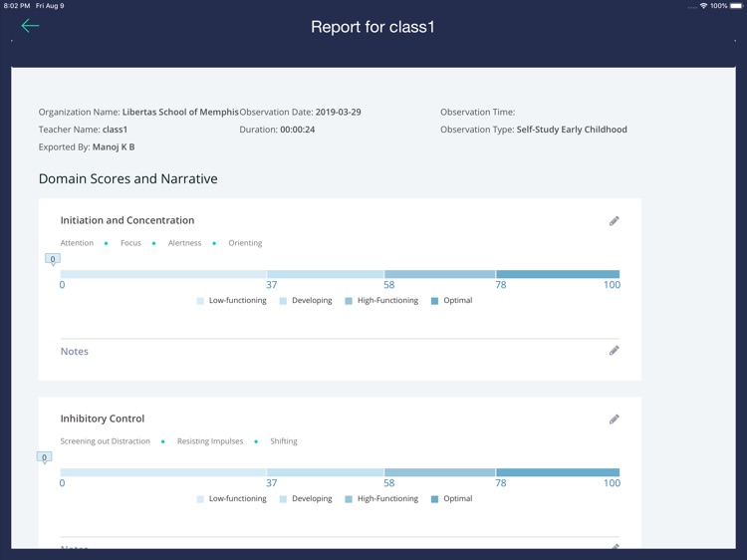Click Fri Aug 9 date in status bar
This screenshot has height=560, width=747.
click(x=50, y=6)
